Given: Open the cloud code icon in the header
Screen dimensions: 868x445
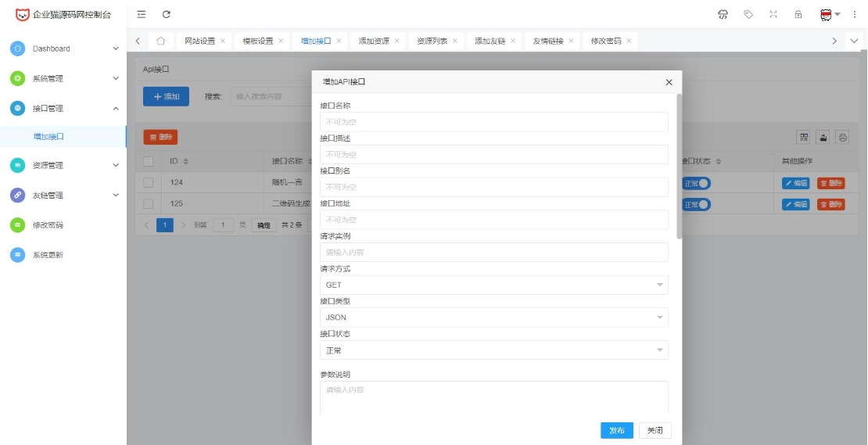Looking at the screenshot, I should (x=723, y=15).
